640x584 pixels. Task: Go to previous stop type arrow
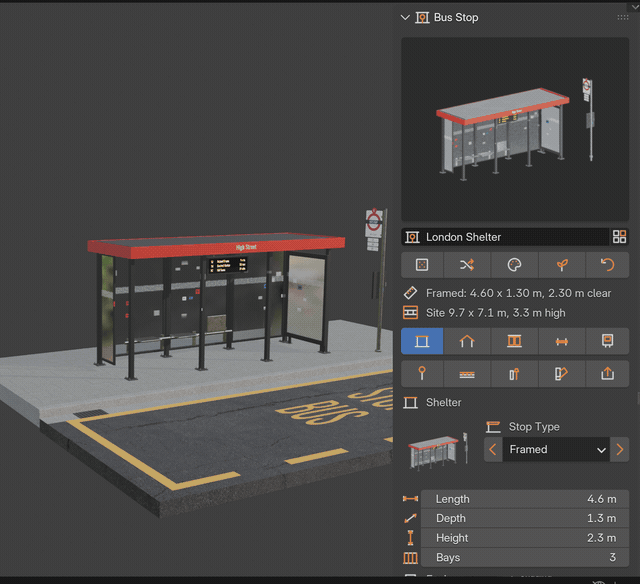point(493,450)
